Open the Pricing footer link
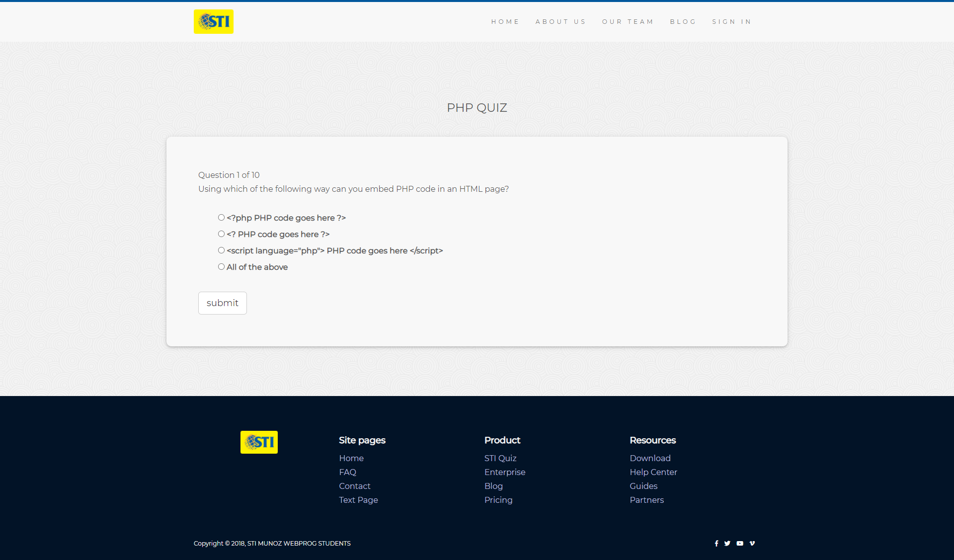954x560 pixels. coord(498,500)
